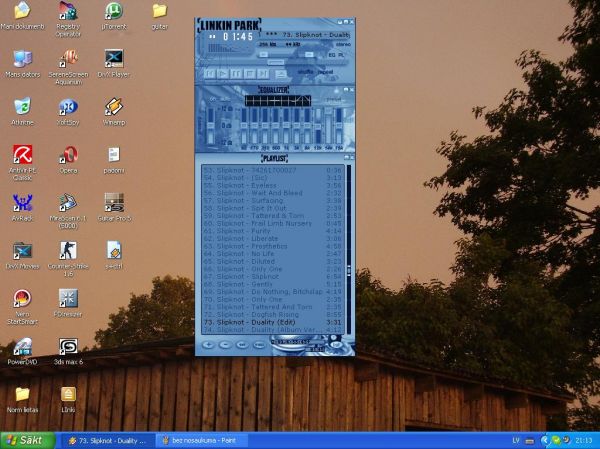Select playlist track 55 Eyeless
This screenshot has height=449, width=600.
(x=273, y=185)
